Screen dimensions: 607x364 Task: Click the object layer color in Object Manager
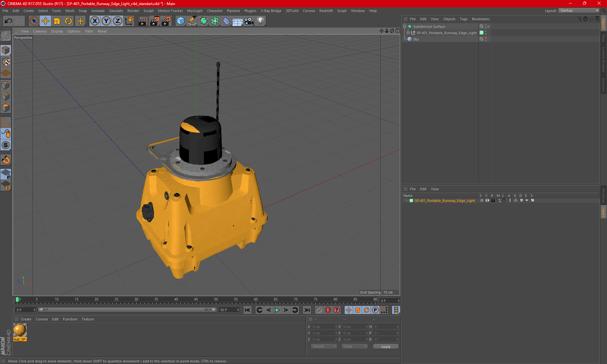click(x=481, y=33)
